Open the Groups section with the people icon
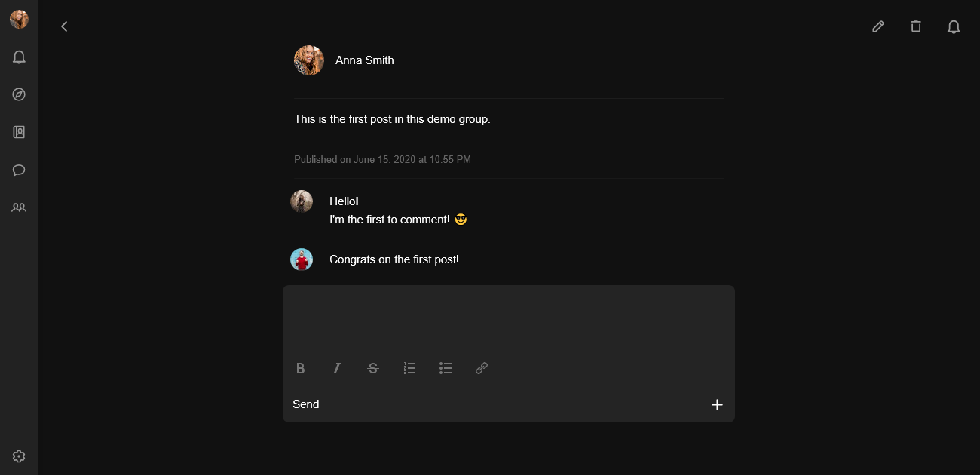 click(19, 207)
